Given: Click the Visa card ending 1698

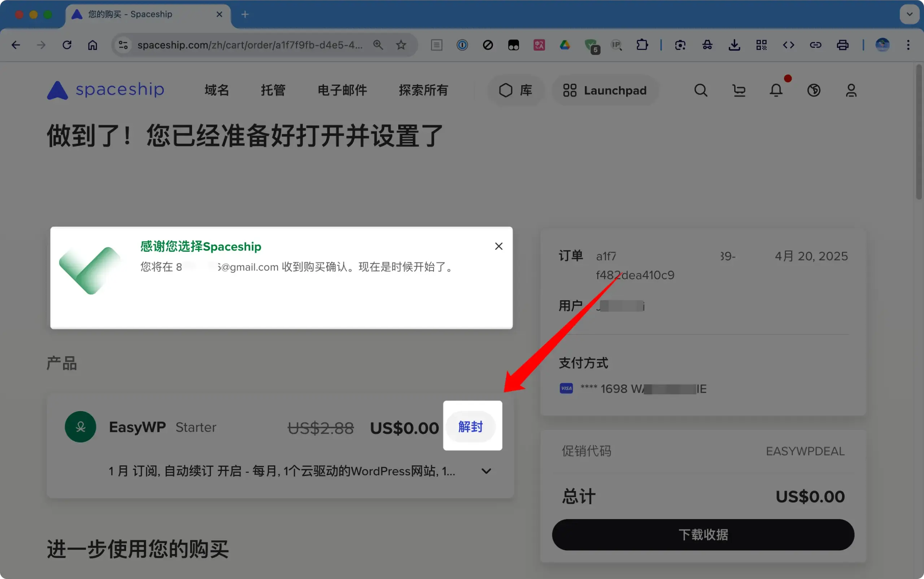Looking at the screenshot, I should [633, 389].
